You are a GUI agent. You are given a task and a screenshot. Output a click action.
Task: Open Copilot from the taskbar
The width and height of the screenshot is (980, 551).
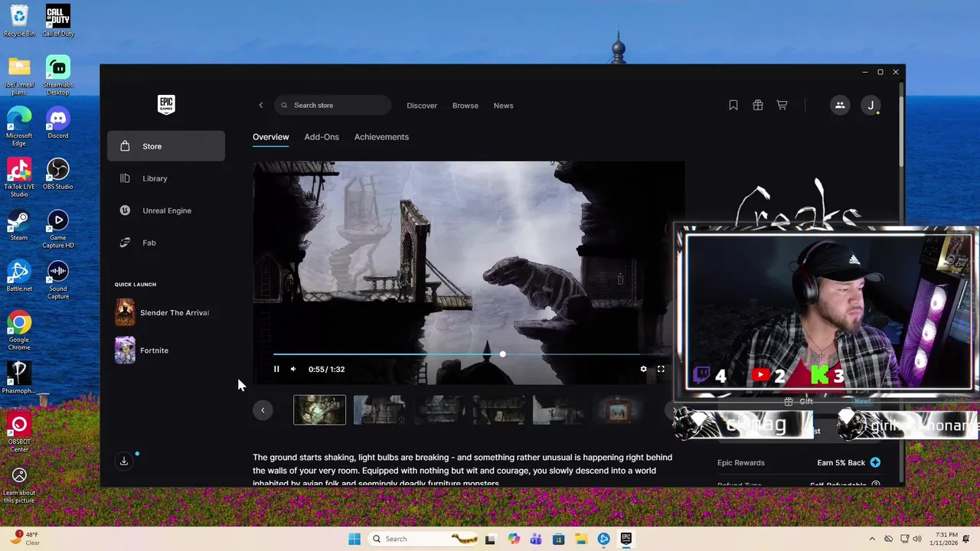[514, 539]
